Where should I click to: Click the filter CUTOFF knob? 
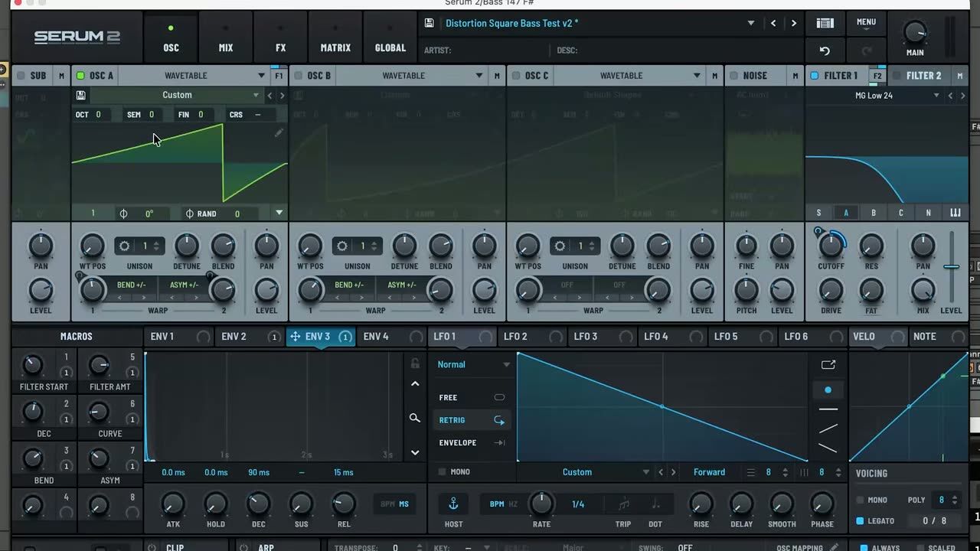tap(831, 246)
